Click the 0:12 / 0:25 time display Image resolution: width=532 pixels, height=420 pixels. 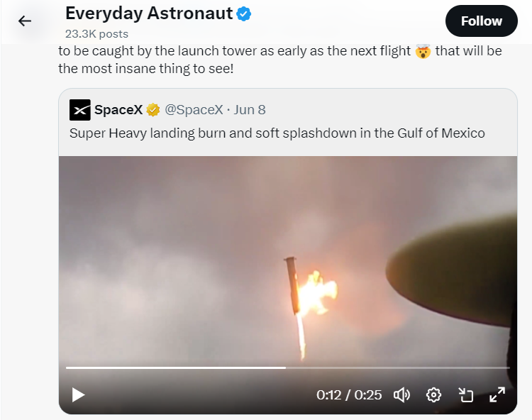349,395
